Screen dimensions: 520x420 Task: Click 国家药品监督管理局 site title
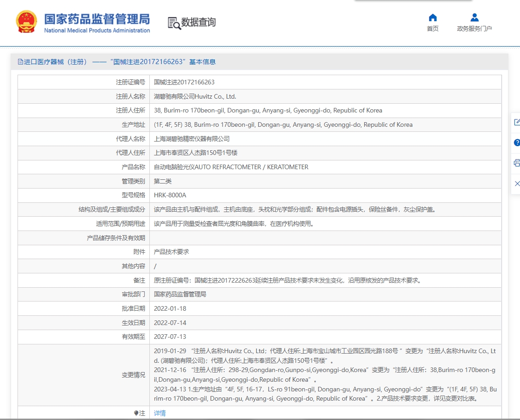point(97,19)
